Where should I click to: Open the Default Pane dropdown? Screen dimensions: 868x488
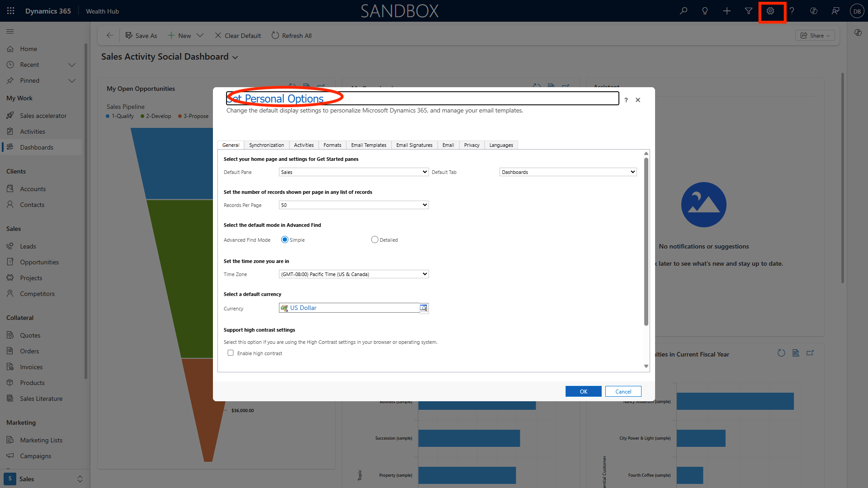pos(354,172)
